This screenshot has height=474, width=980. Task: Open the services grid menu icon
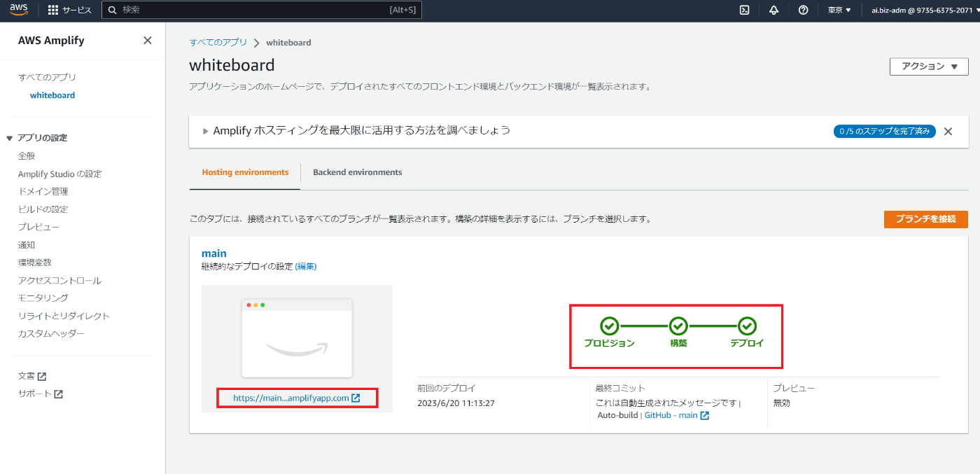pos(53,11)
